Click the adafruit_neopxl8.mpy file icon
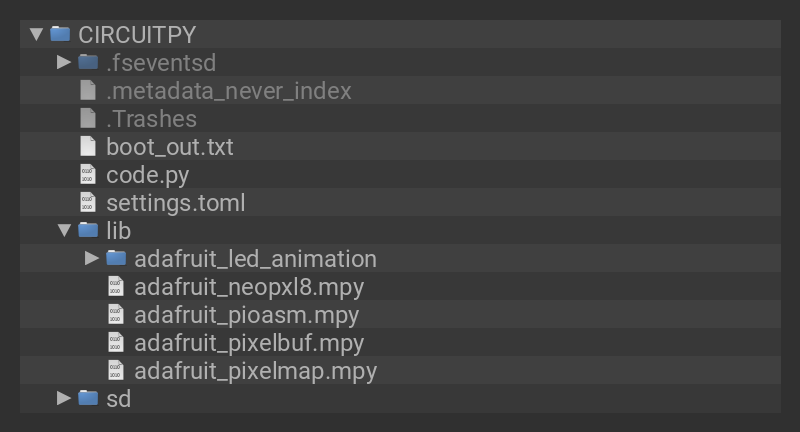 tap(116, 286)
